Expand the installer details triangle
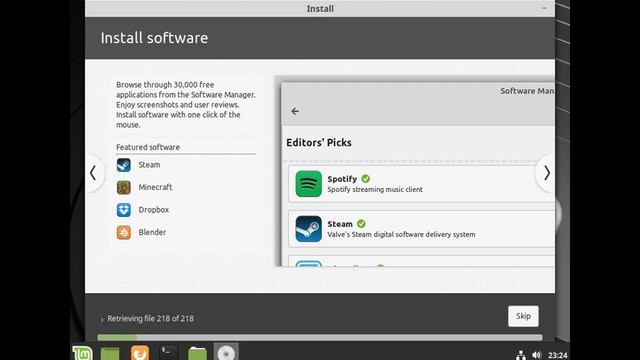 [x=102, y=319]
